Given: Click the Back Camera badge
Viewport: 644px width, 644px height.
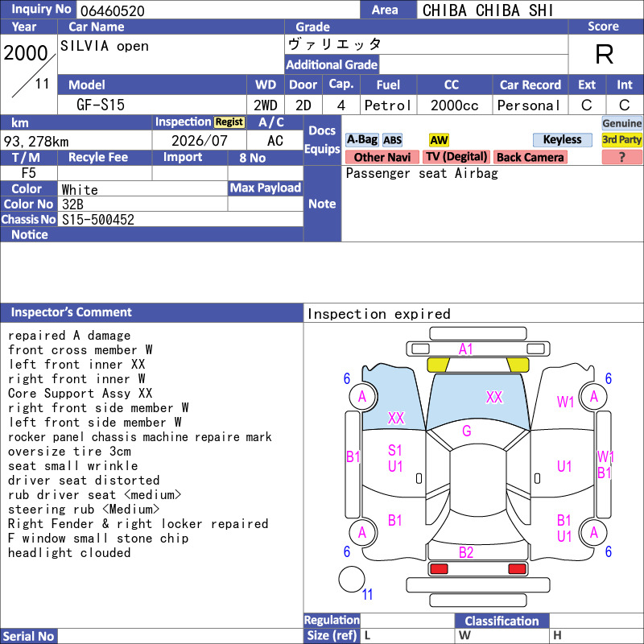Looking at the screenshot, I should 530,157.
